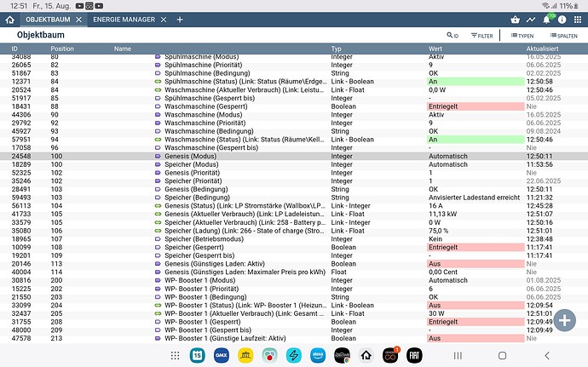Viewport: 588px width, 367px height.
Task: Tap the Android back navigation button
Action: pos(547,355)
